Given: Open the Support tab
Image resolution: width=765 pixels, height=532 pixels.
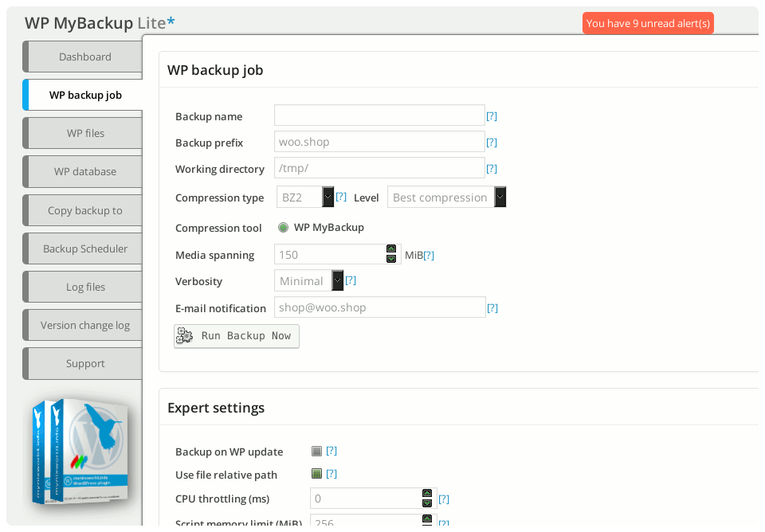Looking at the screenshot, I should click(83, 363).
